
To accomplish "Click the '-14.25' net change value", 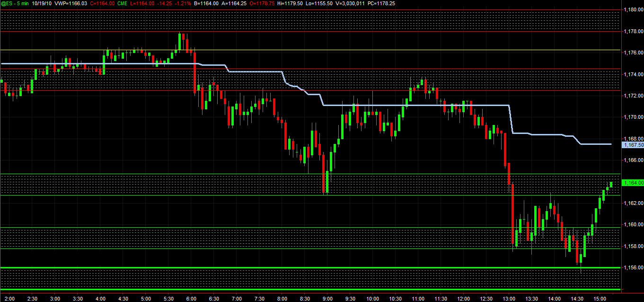I will click(164, 3).
